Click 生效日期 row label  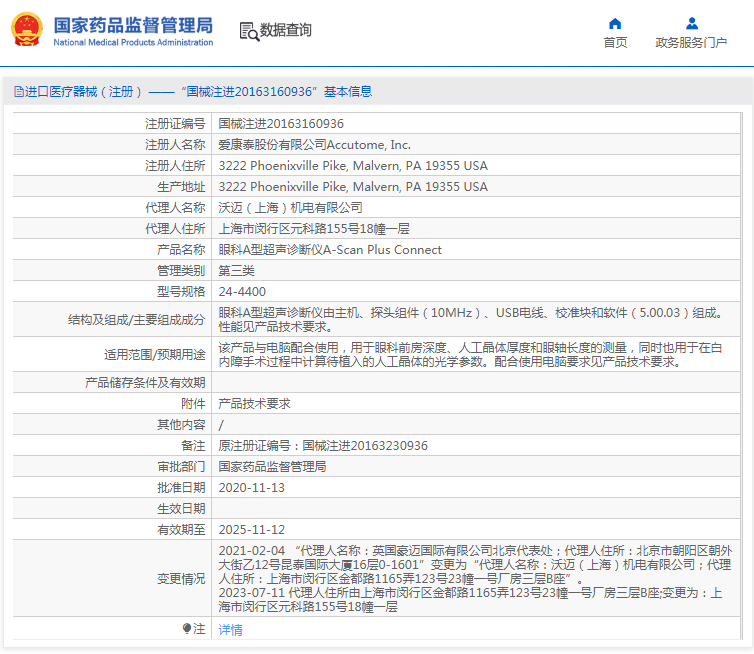[181, 509]
